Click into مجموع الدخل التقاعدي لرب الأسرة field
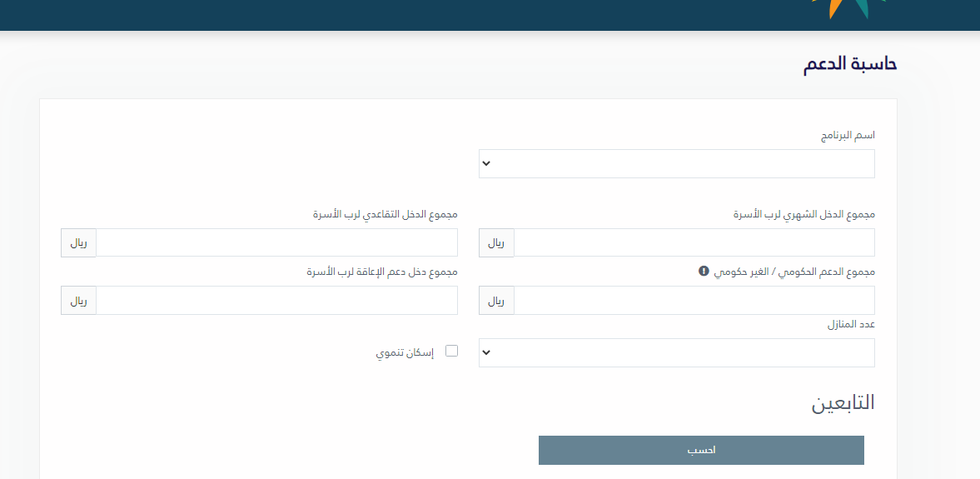This screenshot has height=479, width=980. click(x=276, y=243)
